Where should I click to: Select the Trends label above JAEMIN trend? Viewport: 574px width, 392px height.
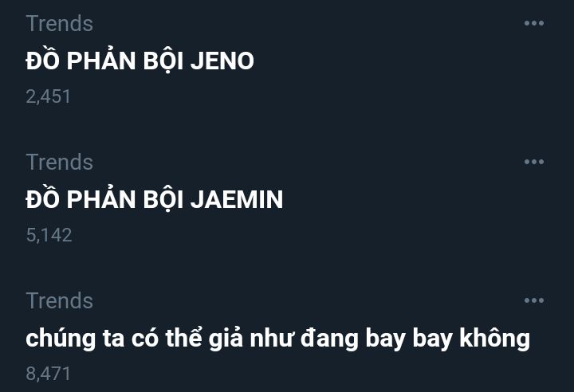(x=59, y=163)
